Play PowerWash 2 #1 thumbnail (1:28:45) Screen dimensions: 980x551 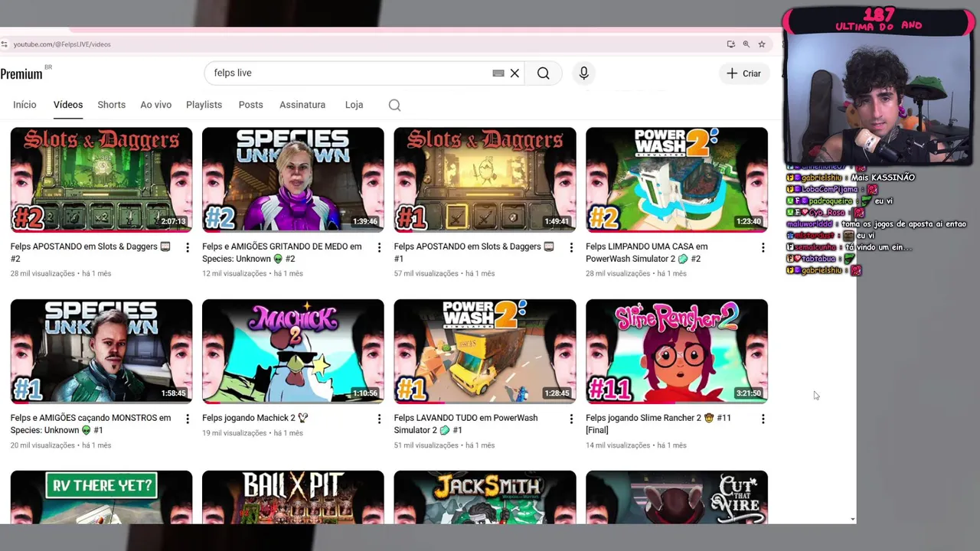click(x=485, y=350)
